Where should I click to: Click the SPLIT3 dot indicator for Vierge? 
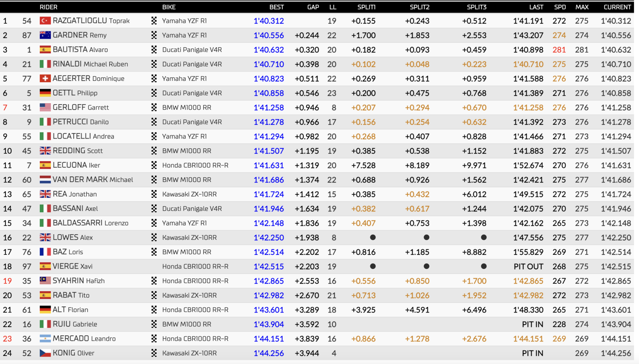(x=484, y=266)
